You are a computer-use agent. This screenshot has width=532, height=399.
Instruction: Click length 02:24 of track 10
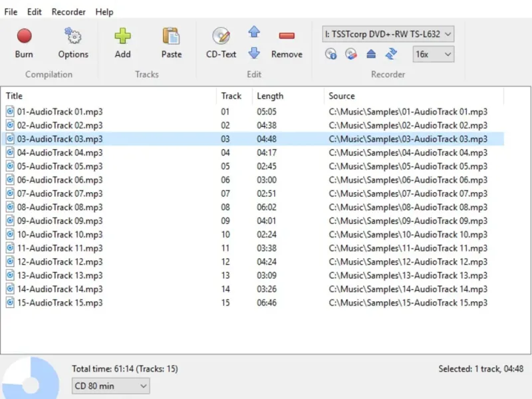pyautogui.click(x=267, y=235)
